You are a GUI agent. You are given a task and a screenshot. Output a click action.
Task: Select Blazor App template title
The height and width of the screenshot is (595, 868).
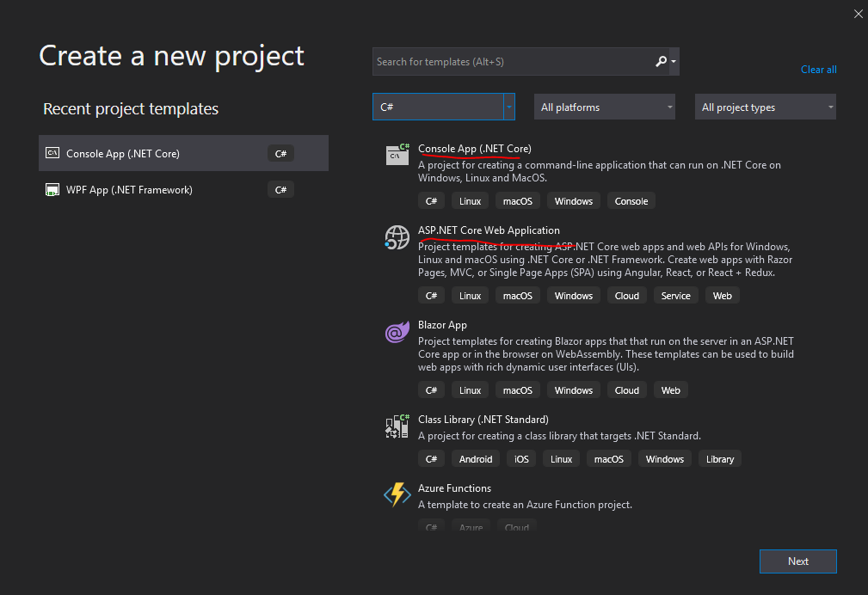pos(442,325)
